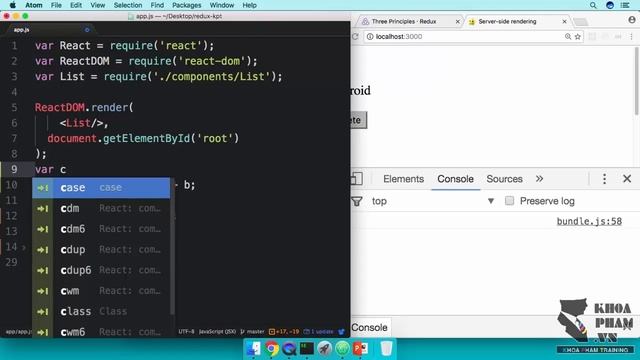Open the Edit menu
This screenshot has width=640, height=360.
[x=76, y=5]
